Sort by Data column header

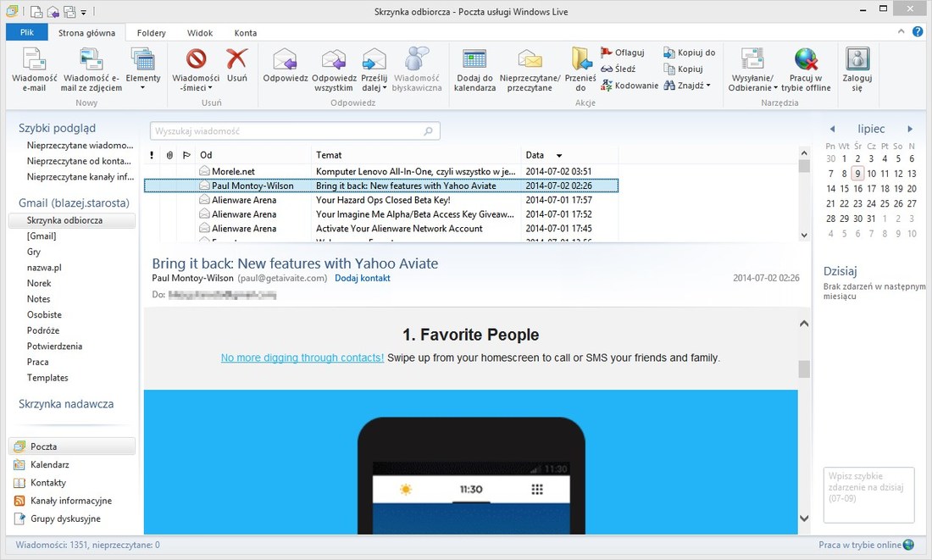[x=569, y=155]
